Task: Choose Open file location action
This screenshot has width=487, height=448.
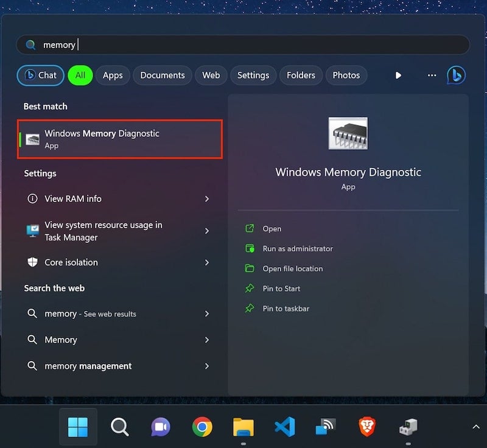Action: click(292, 268)
